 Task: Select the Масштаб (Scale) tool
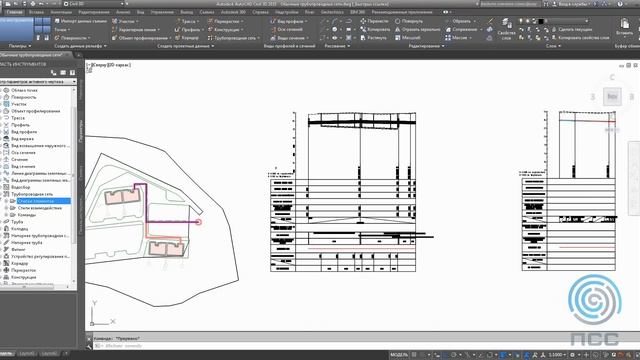coord(407,38)
